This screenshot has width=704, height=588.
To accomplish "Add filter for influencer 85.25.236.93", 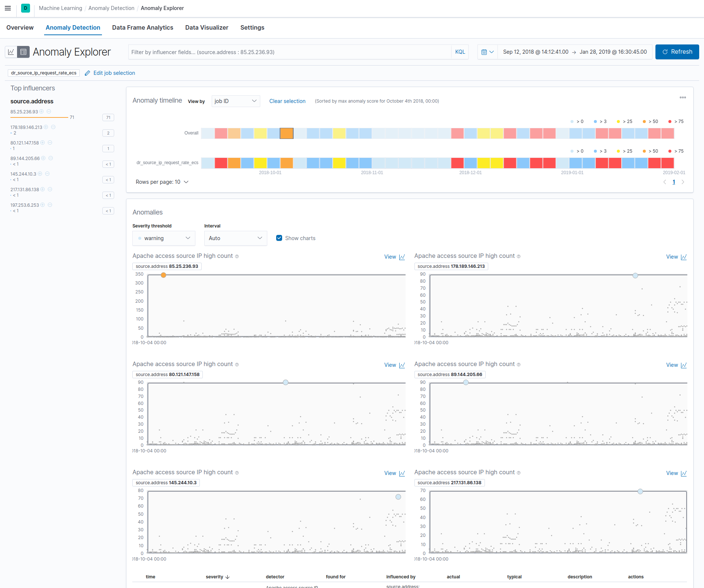I will [x=42, y=112].
